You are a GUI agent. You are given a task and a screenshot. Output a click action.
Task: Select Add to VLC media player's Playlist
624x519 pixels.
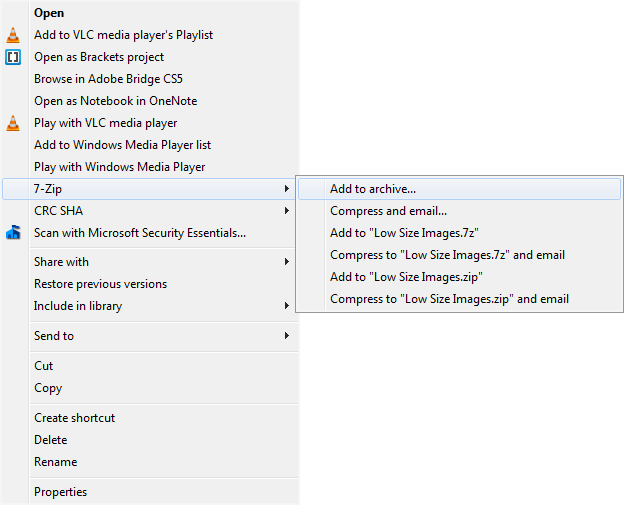click(150, 35)
